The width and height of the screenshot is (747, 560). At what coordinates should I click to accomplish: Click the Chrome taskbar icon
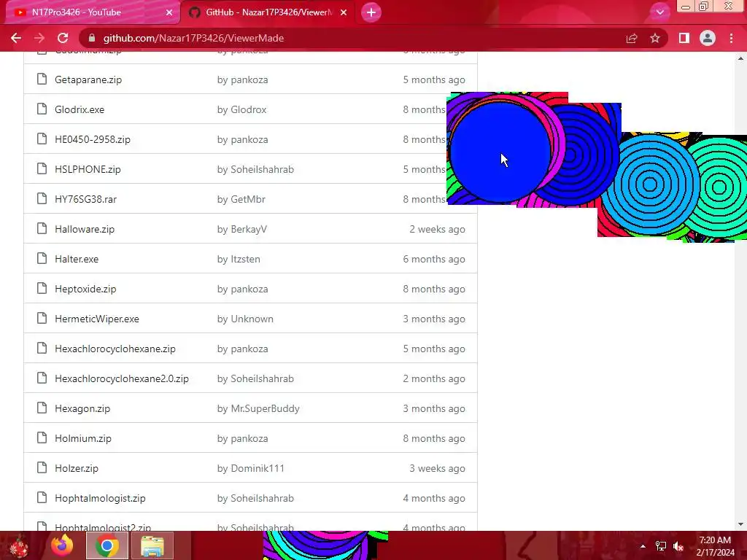point(107,545)
